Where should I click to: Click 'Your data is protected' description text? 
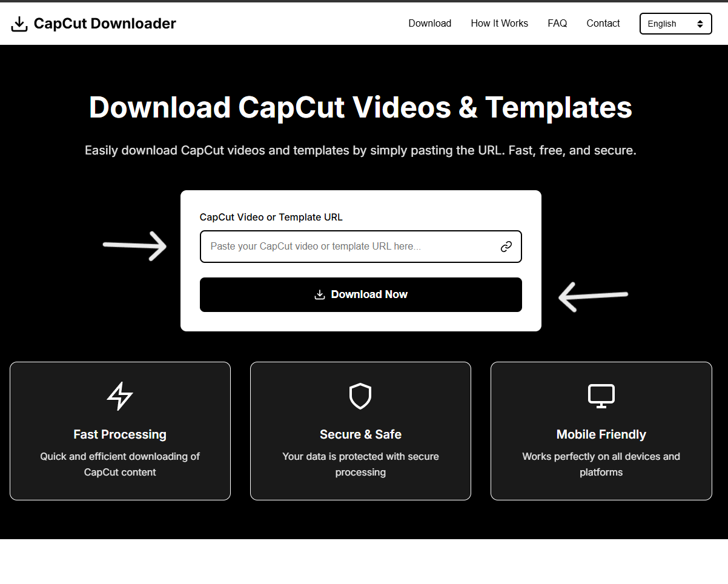(x=360, y=464)
